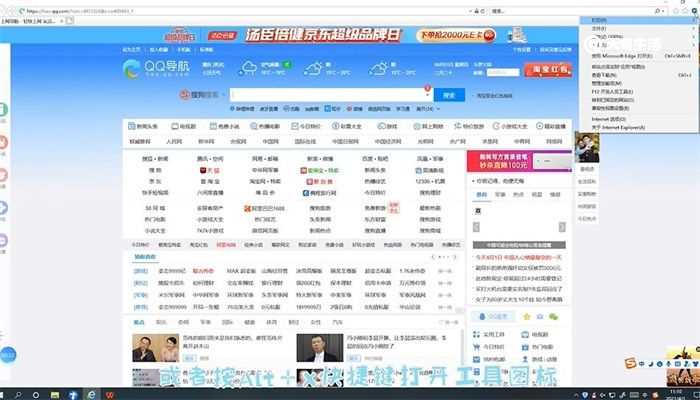The image size is (700, 400).
Task: Select the 要点 tab in the bottom news section
Action: pyautogui.click(x=139, y=322)
